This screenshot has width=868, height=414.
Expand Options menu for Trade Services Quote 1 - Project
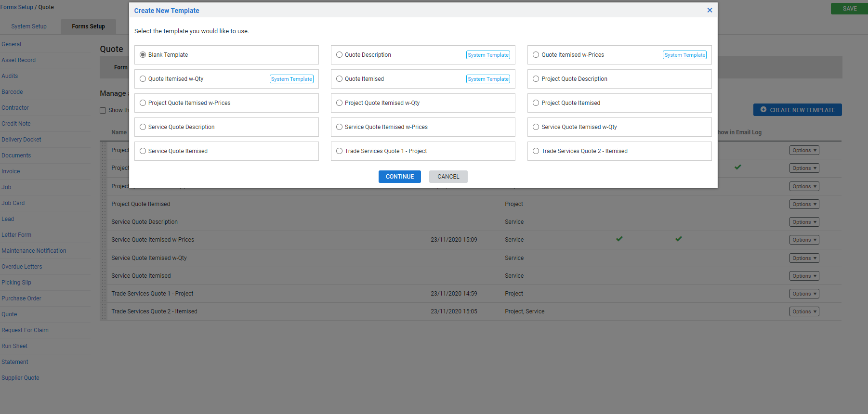(x=803, y=294)
